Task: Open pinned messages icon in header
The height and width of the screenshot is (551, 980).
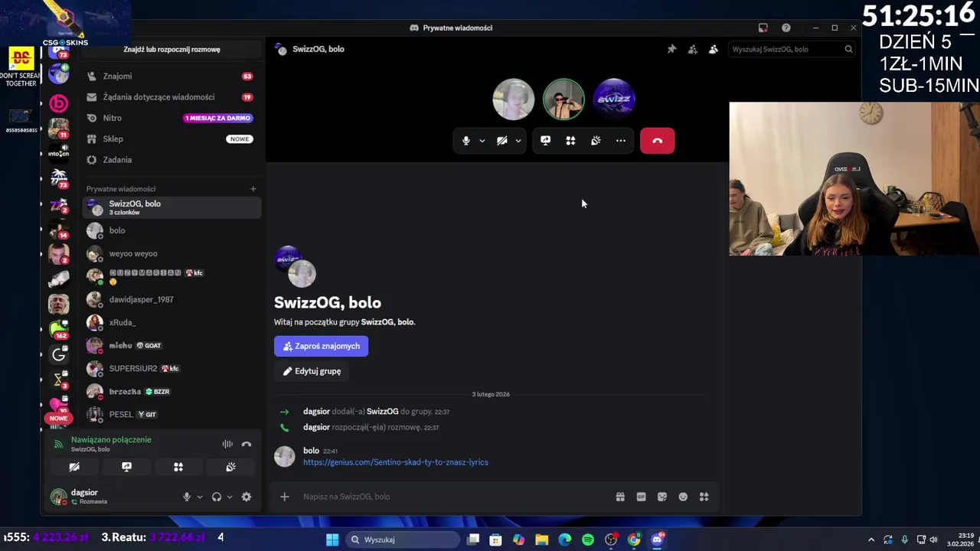Action: point(671,49)
